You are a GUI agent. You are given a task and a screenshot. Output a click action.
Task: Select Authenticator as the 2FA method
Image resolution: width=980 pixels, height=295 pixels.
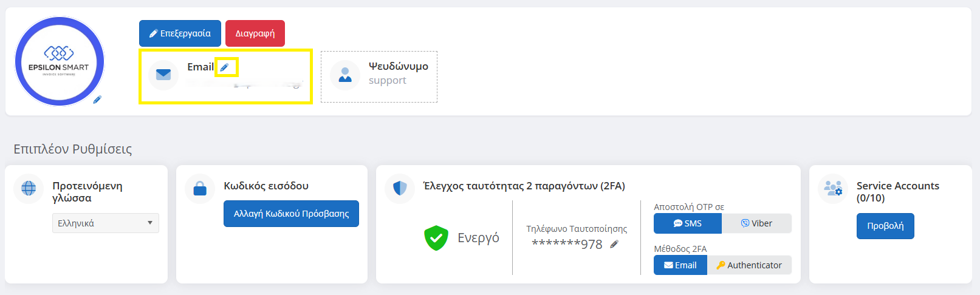tap(749, 265)
